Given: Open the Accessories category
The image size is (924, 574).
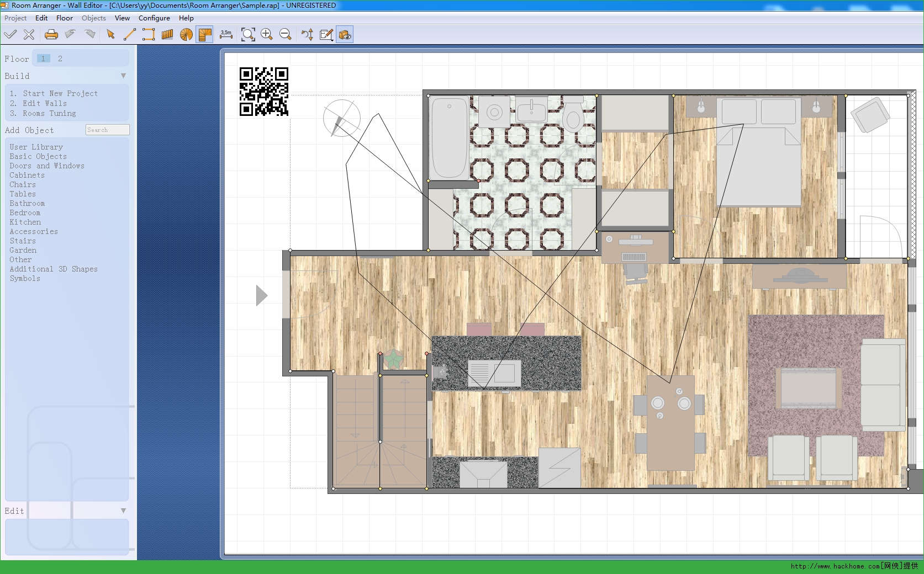Looking at the screenshot, I should tap(34, 231).
